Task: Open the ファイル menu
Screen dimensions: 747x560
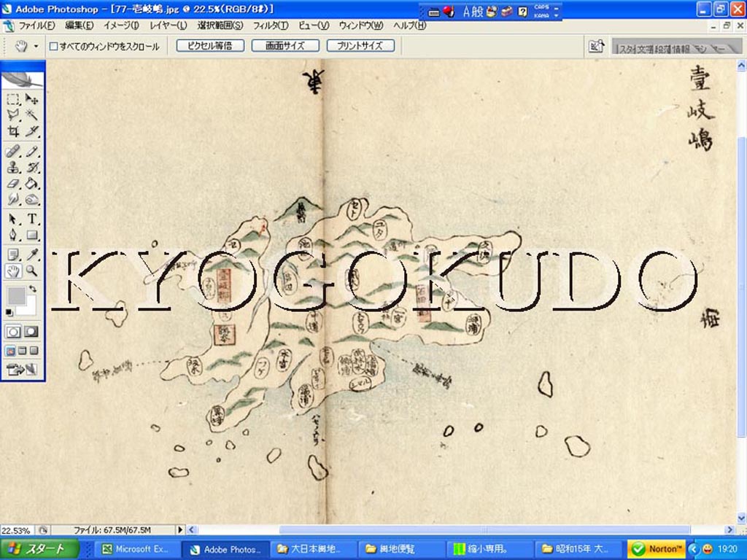Action: [x=36, y=26]
